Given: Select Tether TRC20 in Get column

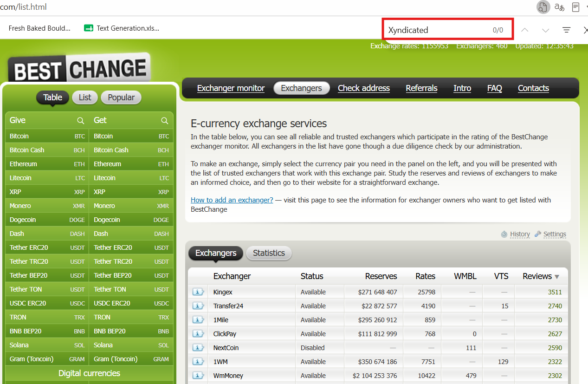Looking at the screenshot, I should 131,261.
